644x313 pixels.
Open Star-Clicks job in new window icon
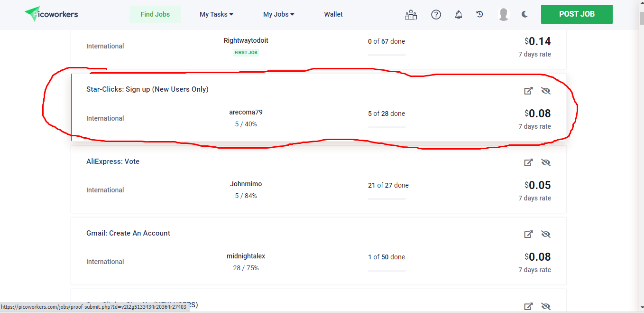click(x=528, y=91)
